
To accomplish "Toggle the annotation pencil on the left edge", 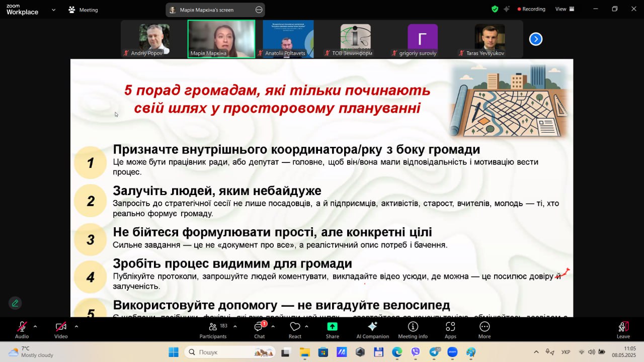I will click(15, 303).
